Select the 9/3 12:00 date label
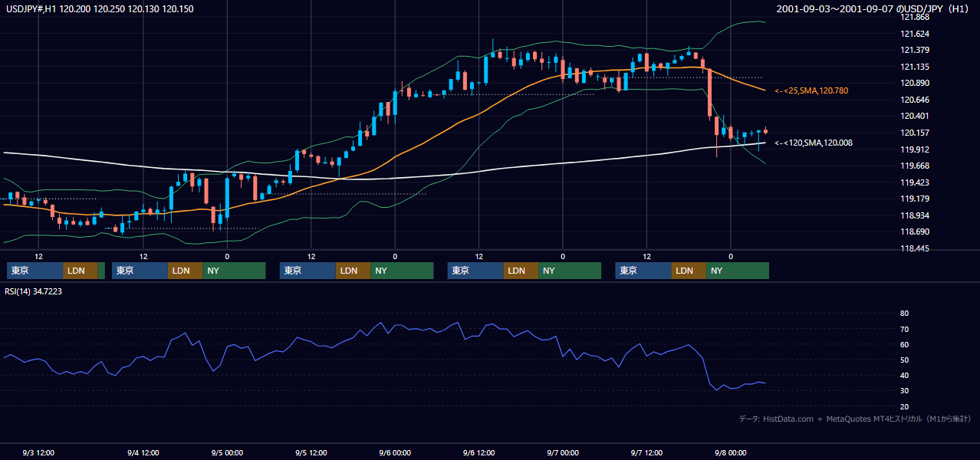The height and width of the screenshot is (460, 980). coord(38,452)
